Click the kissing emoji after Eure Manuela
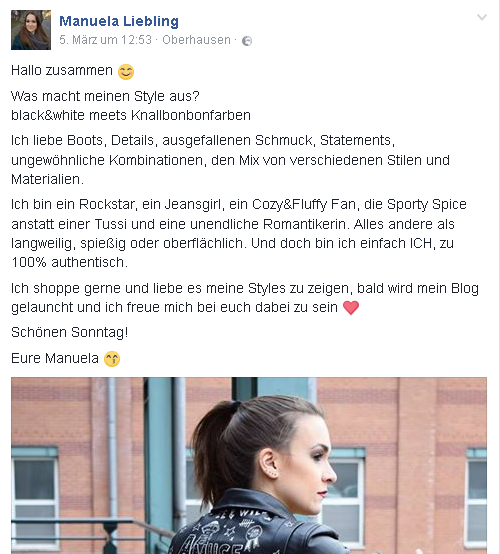Viewport: 500px width, 554px height. (112, 359)
